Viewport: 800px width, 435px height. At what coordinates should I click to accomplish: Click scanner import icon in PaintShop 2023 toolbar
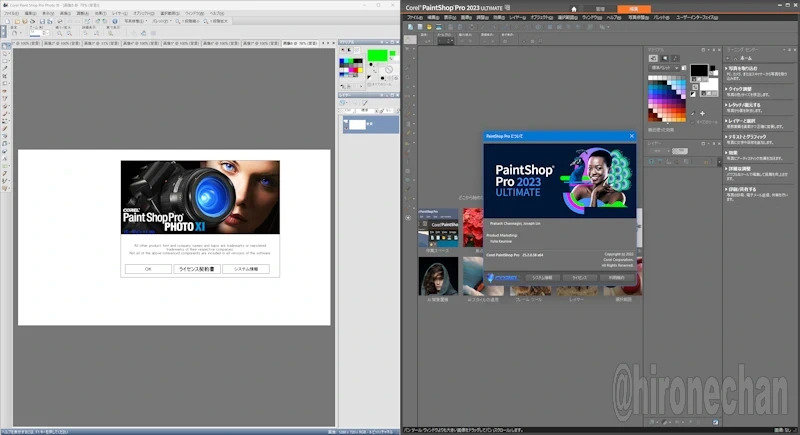439,27
